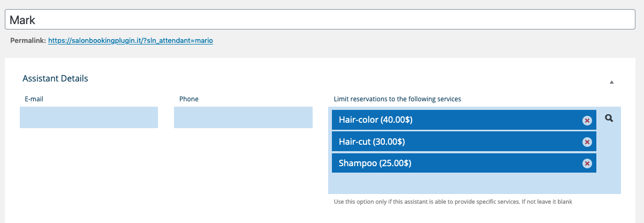
Task: Click the magnifier search icon for services
Action: coord(609,118)
